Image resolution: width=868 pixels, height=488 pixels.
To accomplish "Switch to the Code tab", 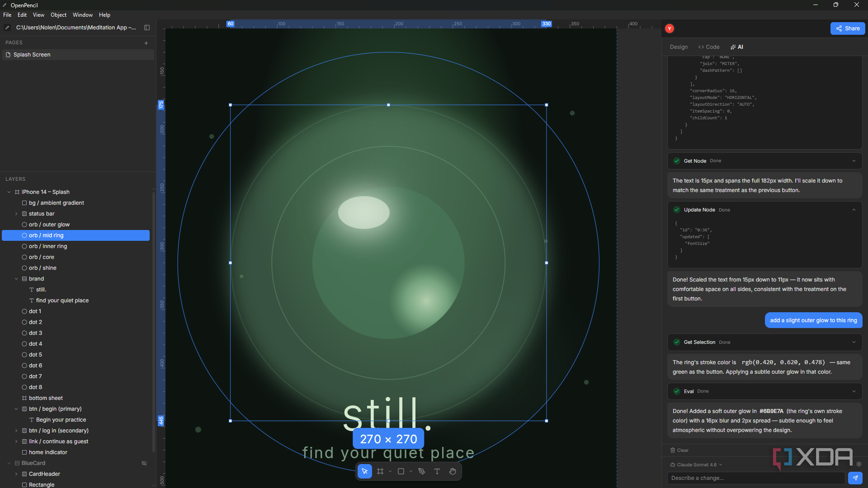I will coord(709,47).
